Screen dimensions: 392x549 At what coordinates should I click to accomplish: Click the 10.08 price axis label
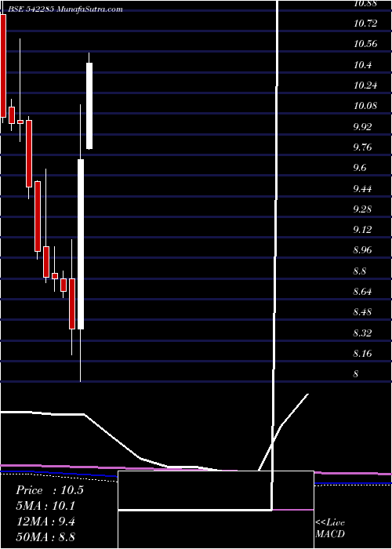pyautogui.click(x=365, y=106)
